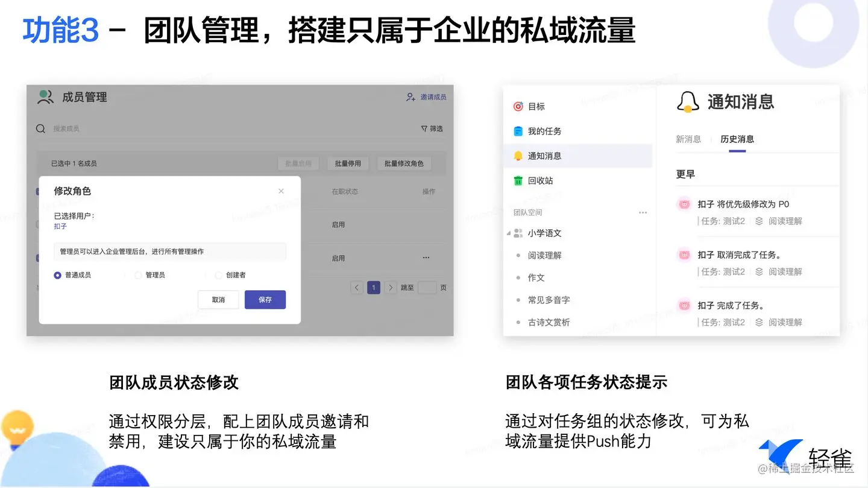
Task: Click the search magnifier in 成员管理
Action: click(40, 128)
